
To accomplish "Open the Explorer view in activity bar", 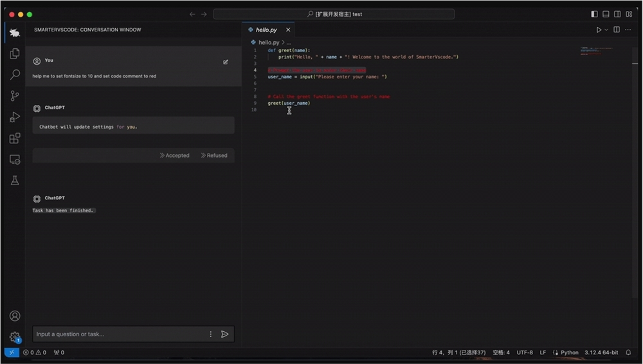I will click(14, 54).
